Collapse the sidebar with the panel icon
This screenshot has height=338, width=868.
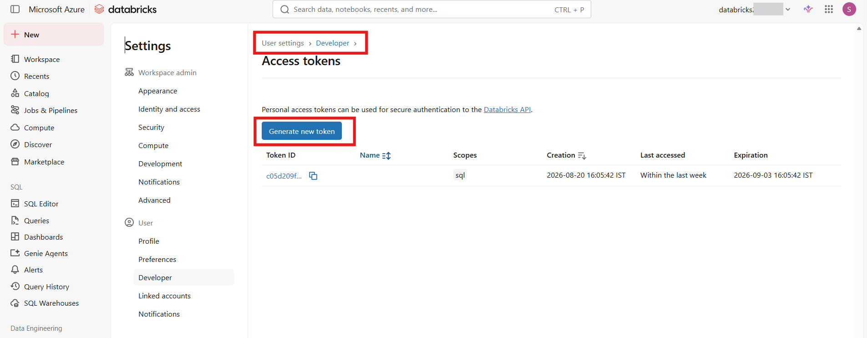pos(15,9)
